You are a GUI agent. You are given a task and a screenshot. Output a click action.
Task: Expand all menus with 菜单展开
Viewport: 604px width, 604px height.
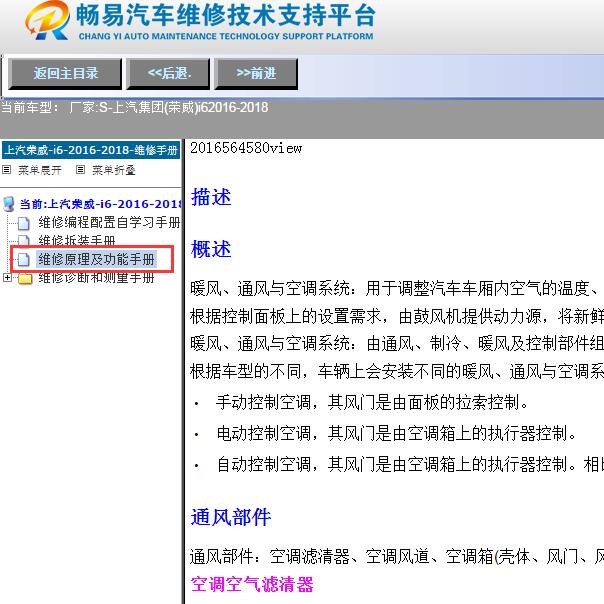tap(40, 170)
